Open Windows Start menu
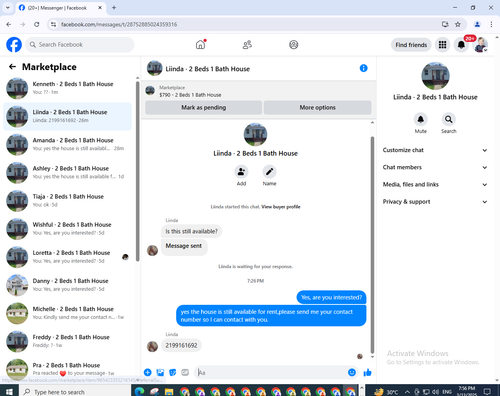The image size is (500, 396). coord(9,392)
